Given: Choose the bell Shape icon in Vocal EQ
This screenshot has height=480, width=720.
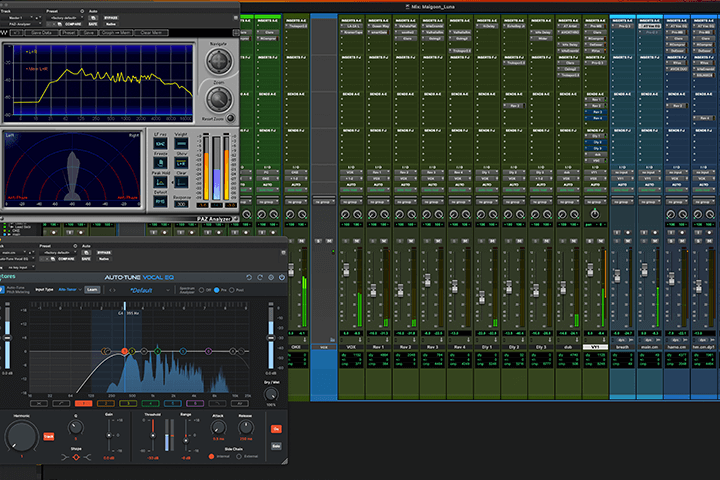Looking at the screenshot, I should pos(76,457).
